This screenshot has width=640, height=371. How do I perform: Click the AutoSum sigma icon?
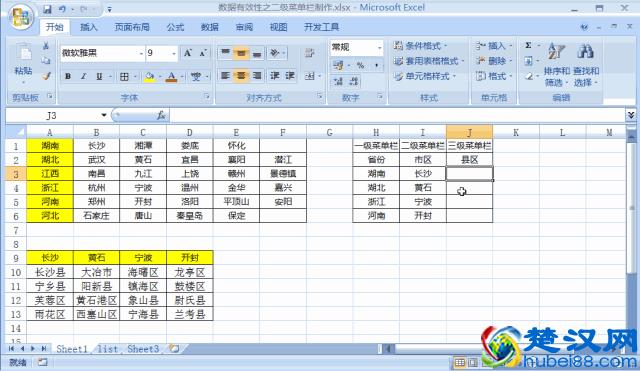click(x=528, y=45)
